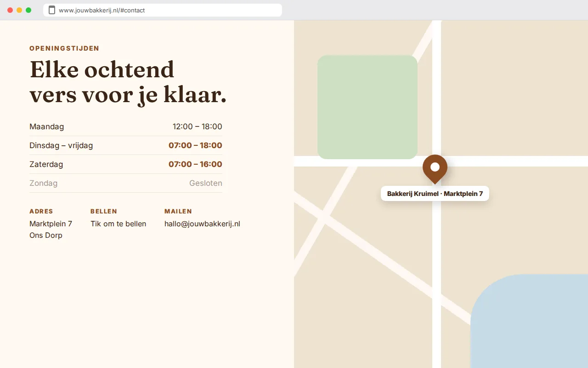Click the page icon in the address bar
The height and width of the screenshot is (368, 588).
(52, 10)
